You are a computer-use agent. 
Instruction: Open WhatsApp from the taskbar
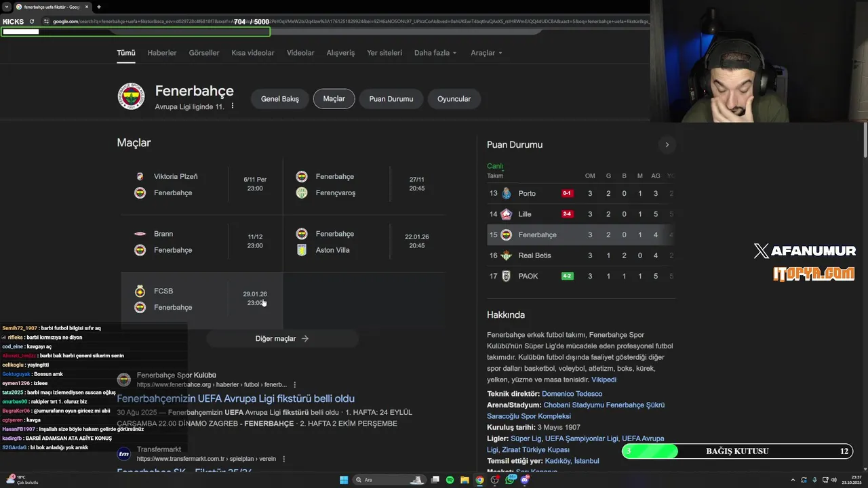point(510,480)
